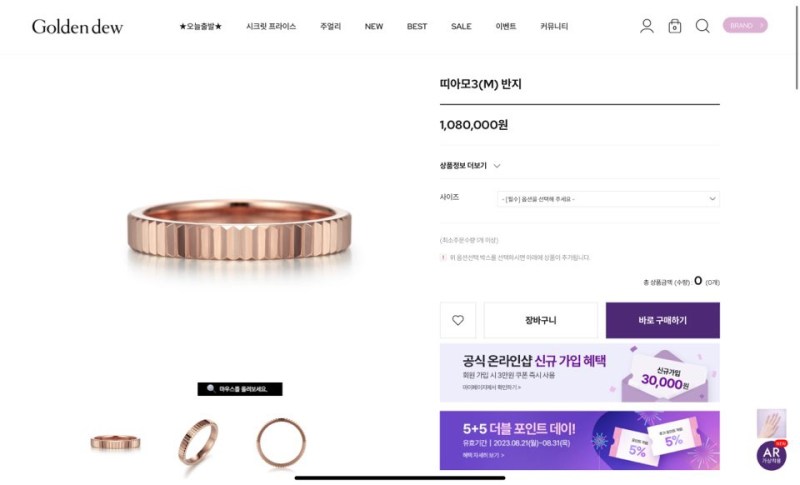
Task: Open the user account icon
Action: (x=646, y=26)
